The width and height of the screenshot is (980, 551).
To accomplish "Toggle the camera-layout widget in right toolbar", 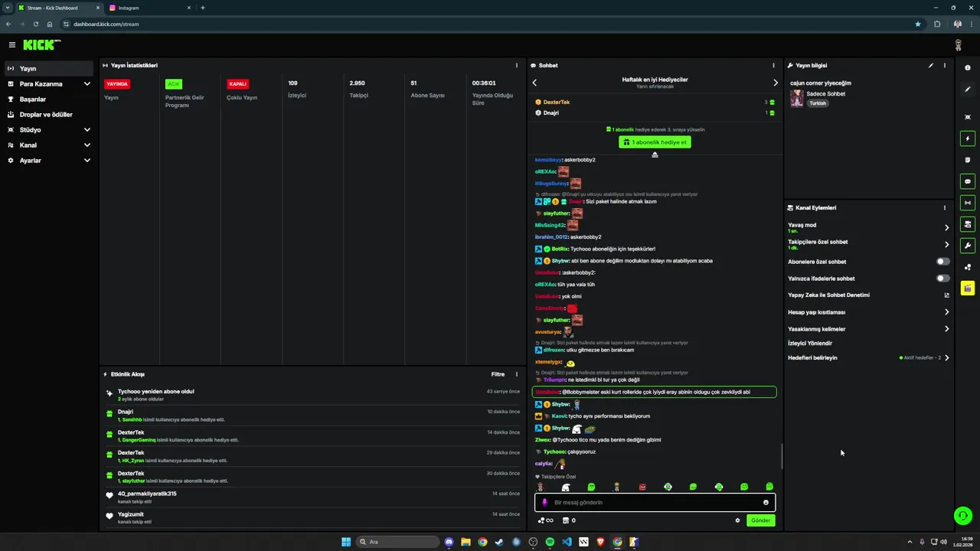I will 968,224.
